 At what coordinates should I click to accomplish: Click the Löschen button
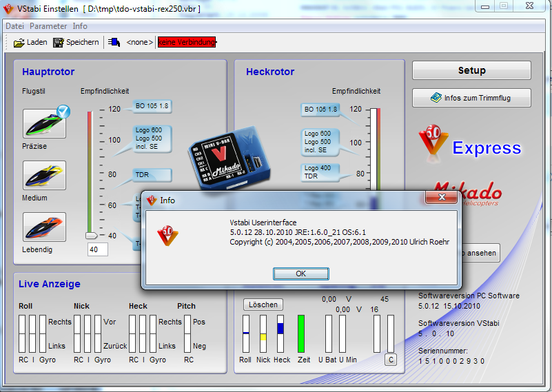coord(263,305)
